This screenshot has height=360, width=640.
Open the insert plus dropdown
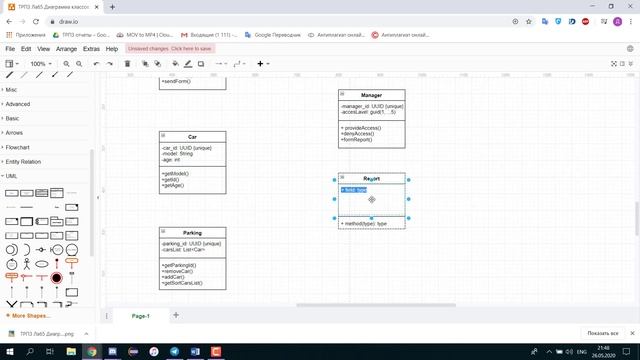[263, 64]
